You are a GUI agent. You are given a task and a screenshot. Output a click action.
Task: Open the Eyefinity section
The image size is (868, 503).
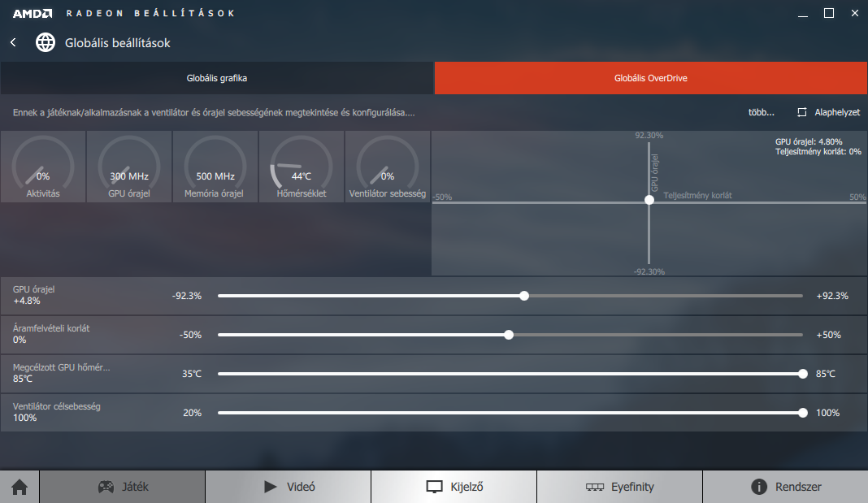coord(619,487)
